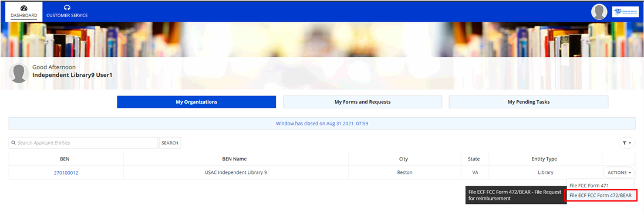Image resolution: width=644 pixels, height=215 pixels.
Task: Click the SEARCH button
Action: tap(170, 143)
